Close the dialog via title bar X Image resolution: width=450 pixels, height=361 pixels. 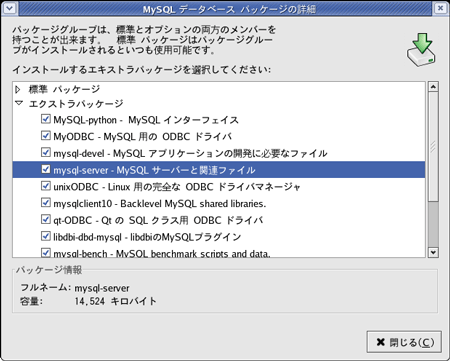tap(440, 8)
